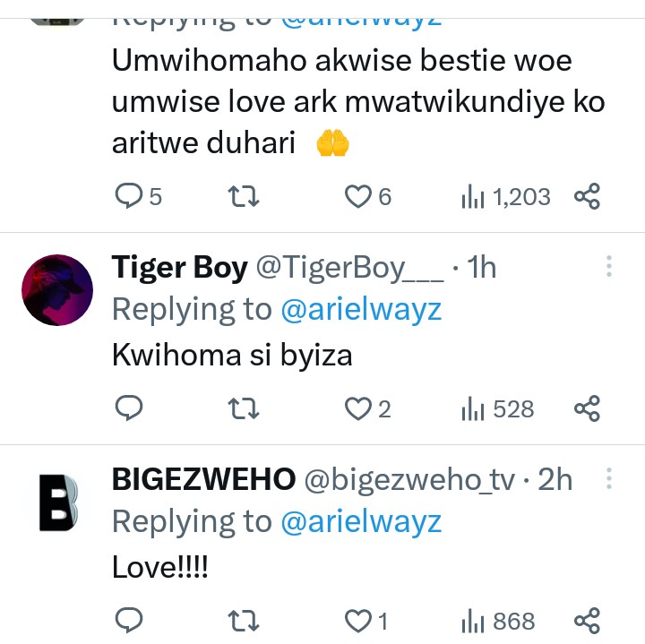Share the Tiger Boy tweet
The height and width of the screenshot is (644, 645).
(x=586, y=409)
